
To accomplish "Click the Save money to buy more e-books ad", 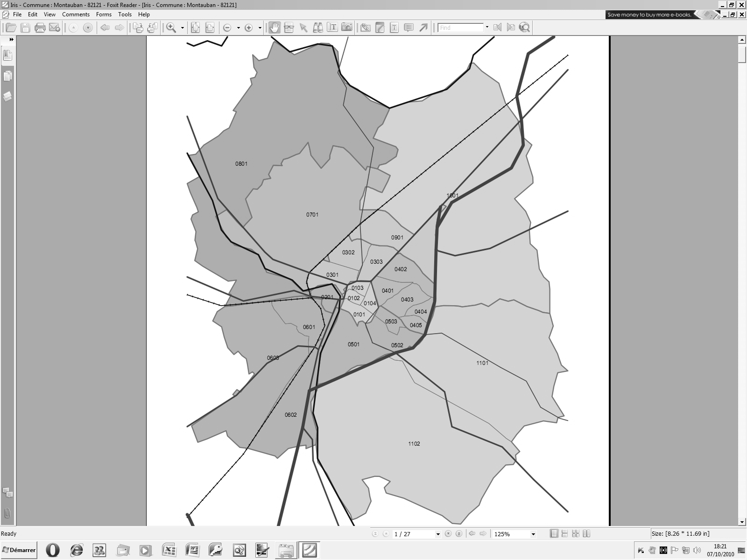I will [x=663, y=15].
